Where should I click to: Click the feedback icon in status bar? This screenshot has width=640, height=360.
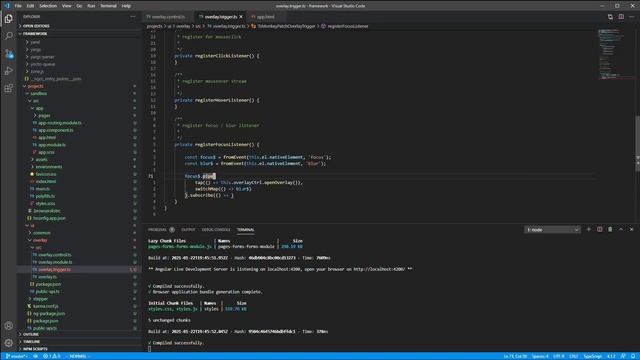click(x=623, y=356)
